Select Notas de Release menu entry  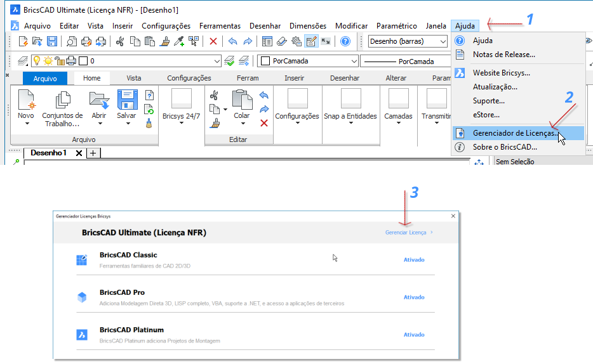pos(519,55)
